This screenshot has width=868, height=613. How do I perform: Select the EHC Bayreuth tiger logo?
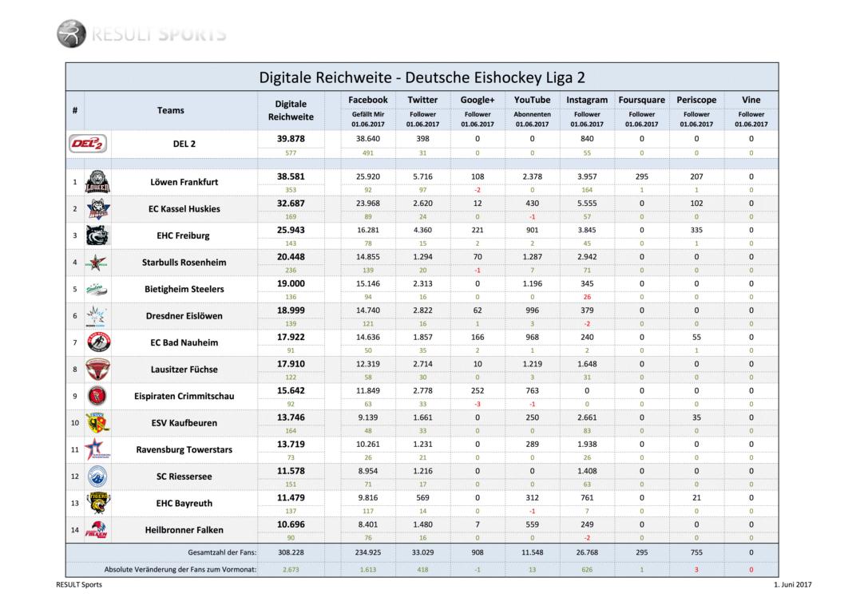(98, 503)
